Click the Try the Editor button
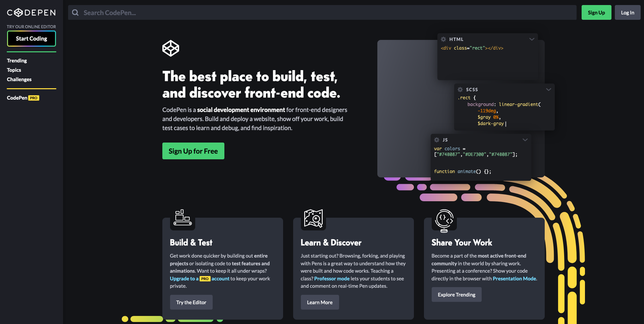644x324 pixels. pos(191,302)
